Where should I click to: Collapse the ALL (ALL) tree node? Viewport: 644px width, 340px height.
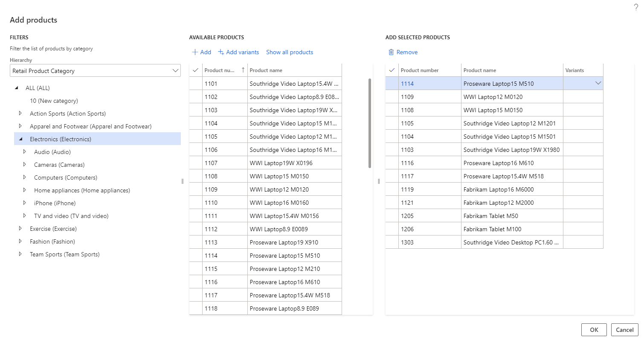tap(17, 88)
